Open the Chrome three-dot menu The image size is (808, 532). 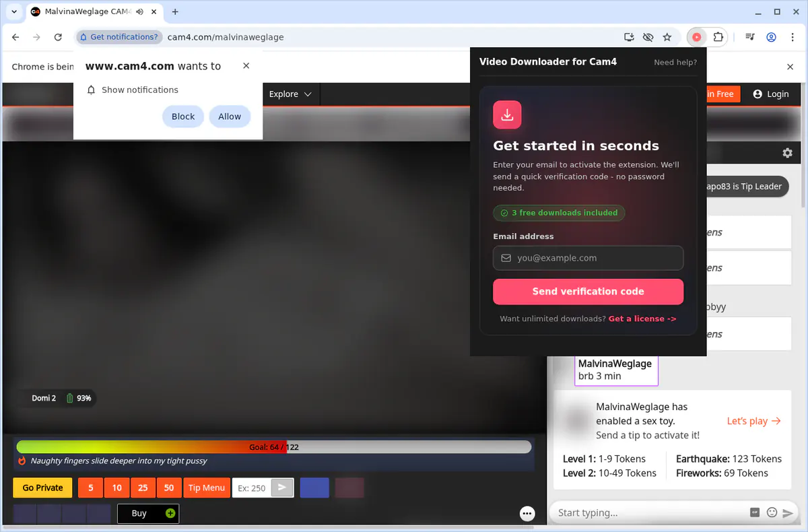click(792, 37)
